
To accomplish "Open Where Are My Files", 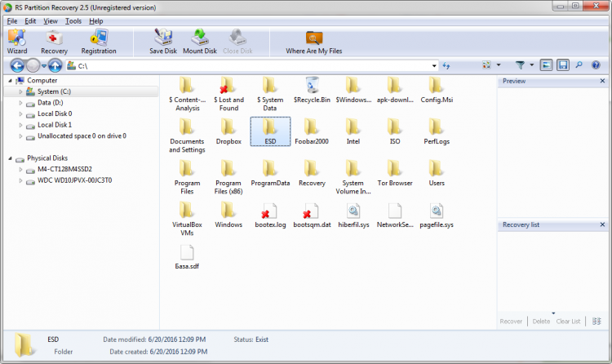I will tap(314, 42).
